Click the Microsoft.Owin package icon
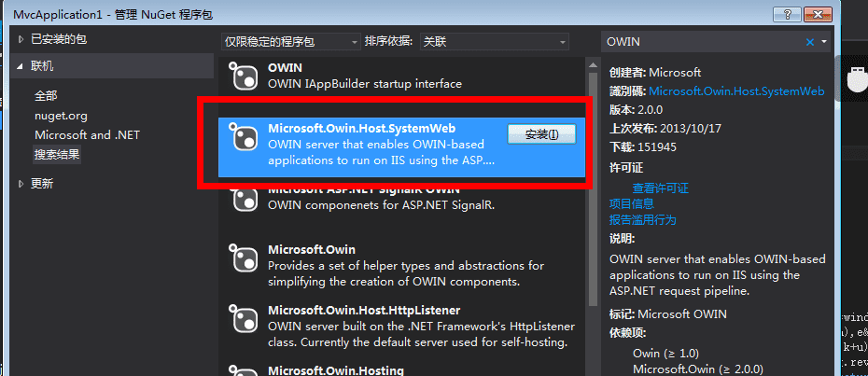868x376 pixels. pyautogui.click(x=243, y=258)
